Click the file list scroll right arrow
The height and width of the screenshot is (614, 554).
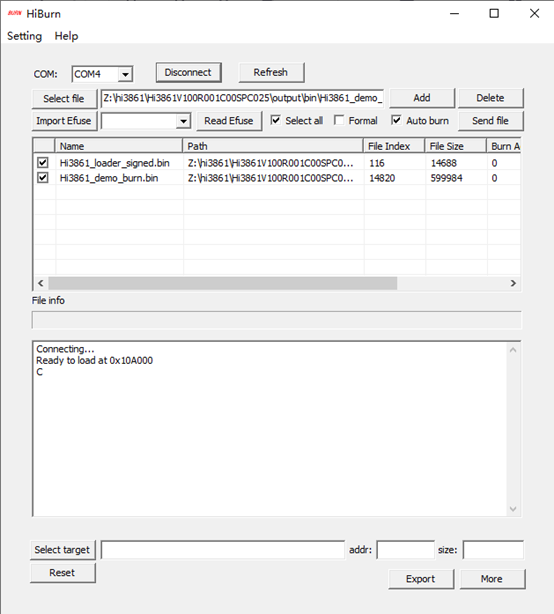513,283
